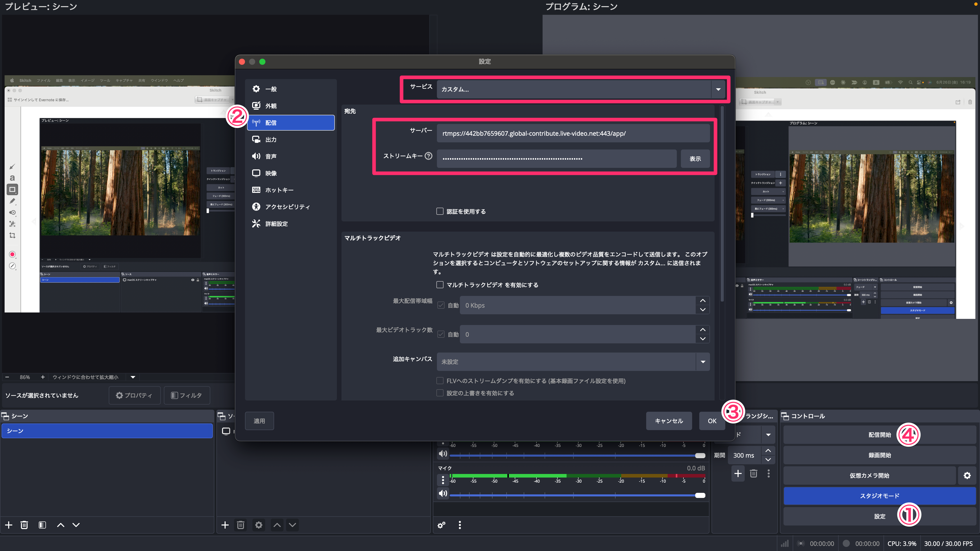The height and width of the screenshot is (551, 980).
Task: Open マイク track options three-dot menu
Action: pyautogui.click(x=443, y=480)
